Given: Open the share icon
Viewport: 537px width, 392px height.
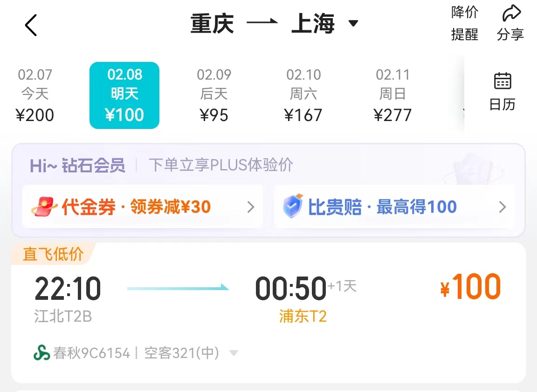Looking at the screenshot, I should click(x=511, y=14).
